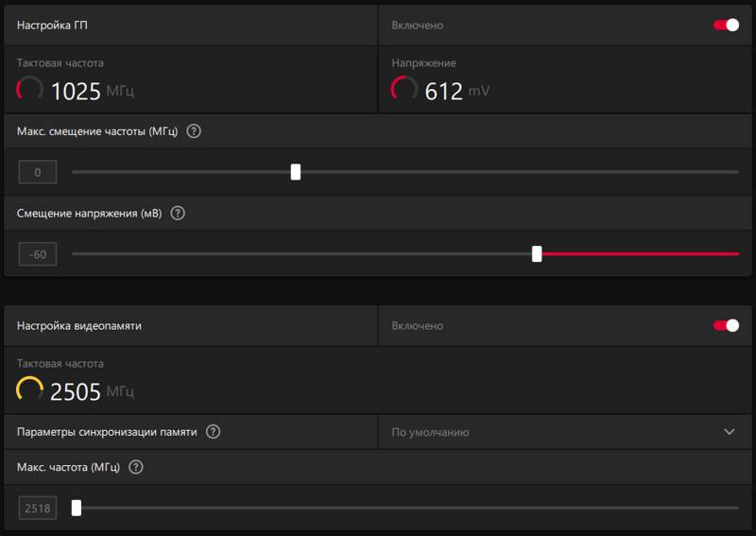Viewport: 756px width, 536px height.
Task: Click the GPU clock speed gauge icon
Action: tap(29, 89)
